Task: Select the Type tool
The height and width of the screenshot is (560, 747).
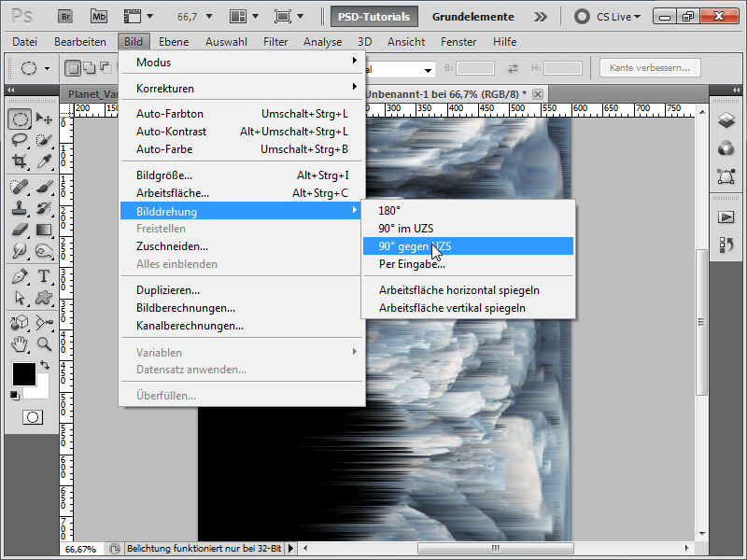Action: pyautogui.click(x=44, y=276)
